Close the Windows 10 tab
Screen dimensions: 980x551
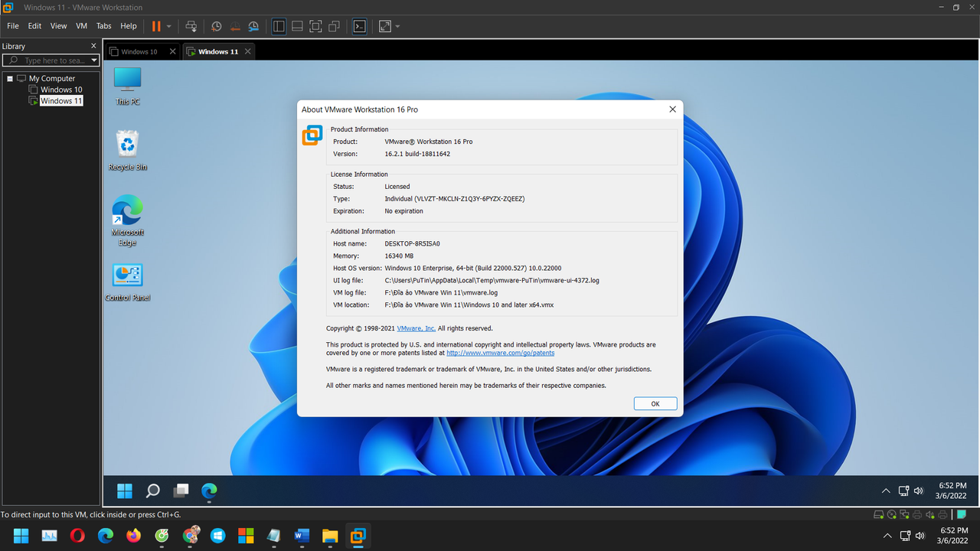[172, 51]
